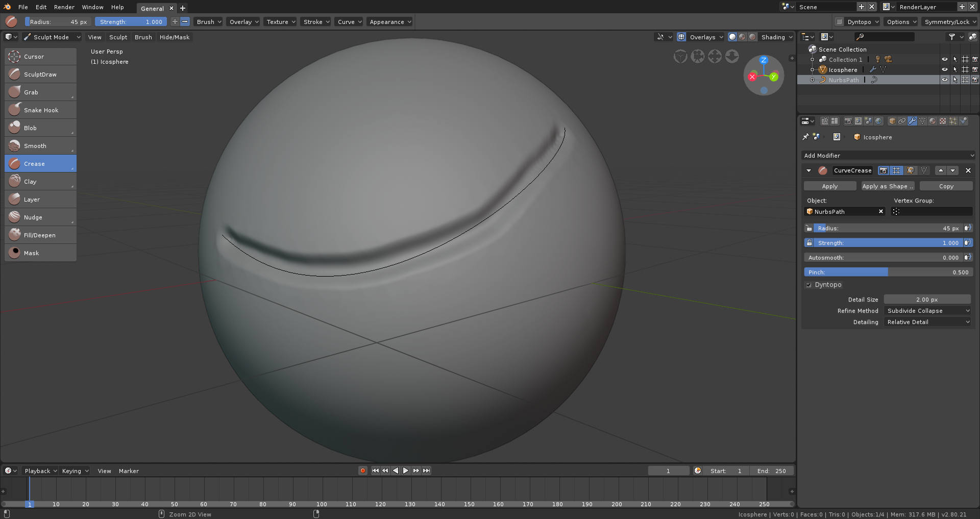Select the Smooth brush tool
The image size is (980, 519).
[x=40, y=146]
